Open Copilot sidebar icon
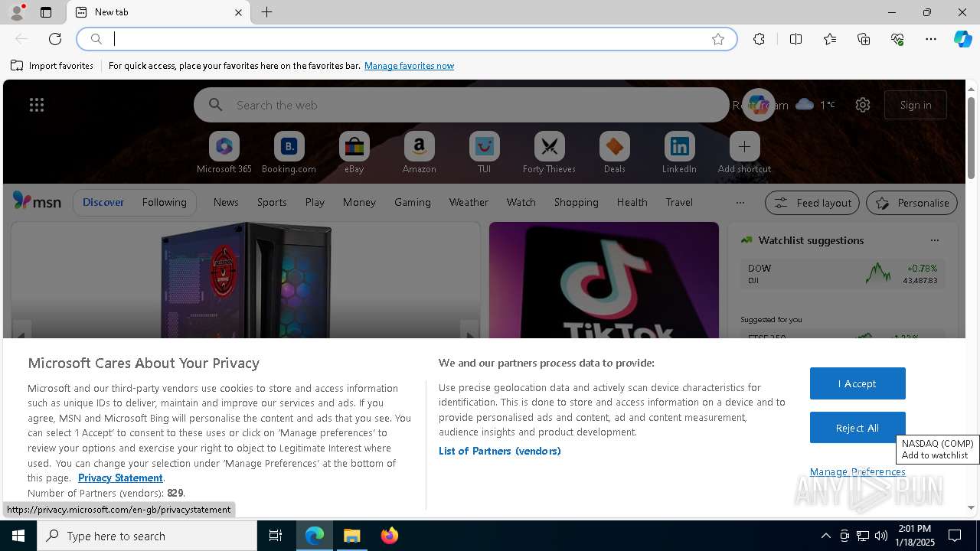The width and height of the screenshot is (980, 551). (x=962, y=39)
